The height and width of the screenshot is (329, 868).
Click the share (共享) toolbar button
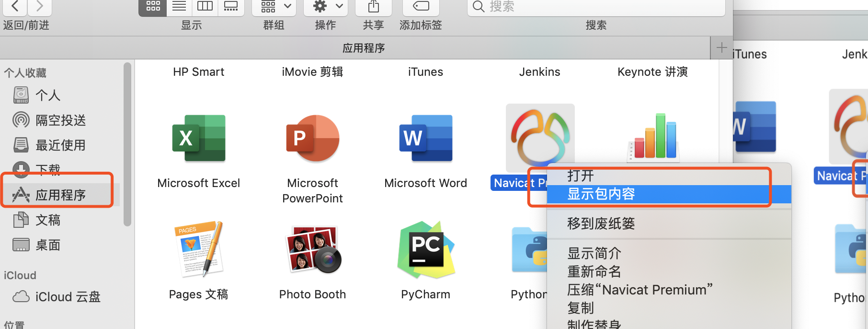(x=374, y=6)
